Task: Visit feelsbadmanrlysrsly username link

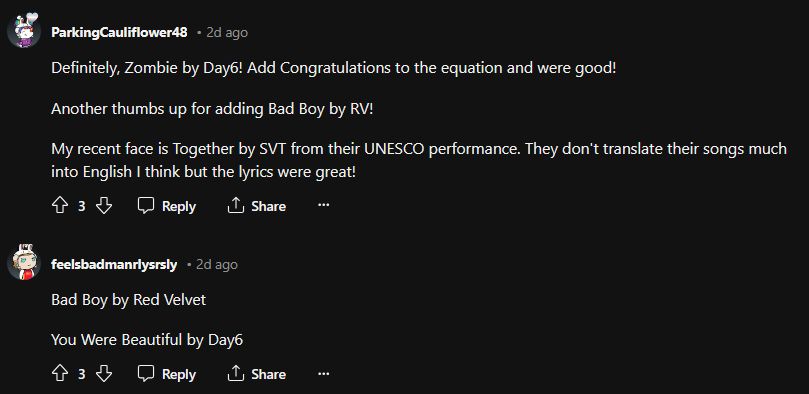Action: (x=114, y=265)
